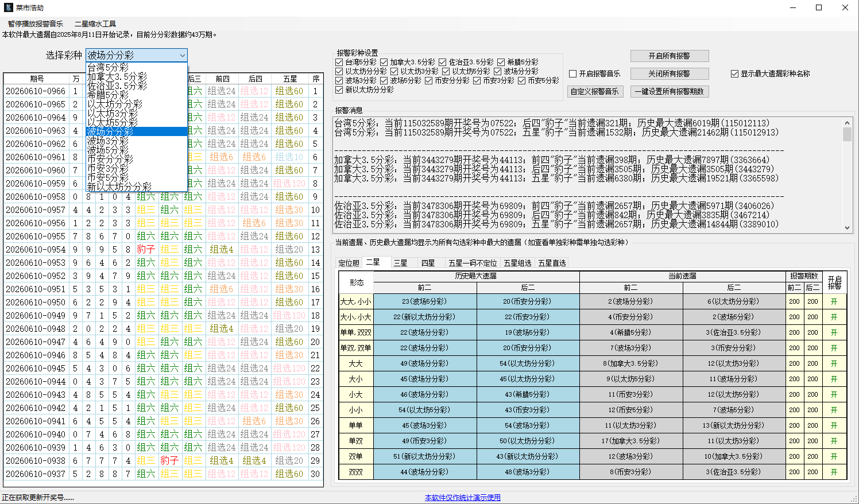Open the 五星组选 tab
Image resolution: width=859 pixels, height=504 pixels.
(518, 263)
